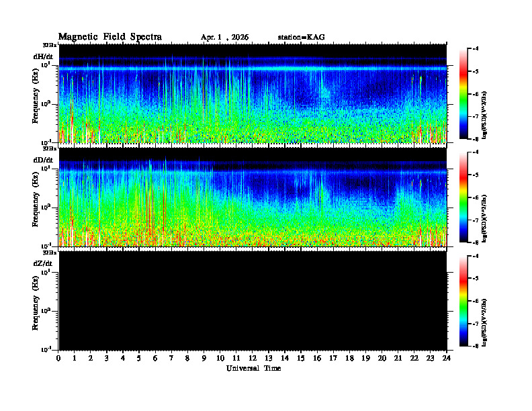Click hour 3 on the time axis
This screenshot has width=532, height=411.
pos(107,359)
